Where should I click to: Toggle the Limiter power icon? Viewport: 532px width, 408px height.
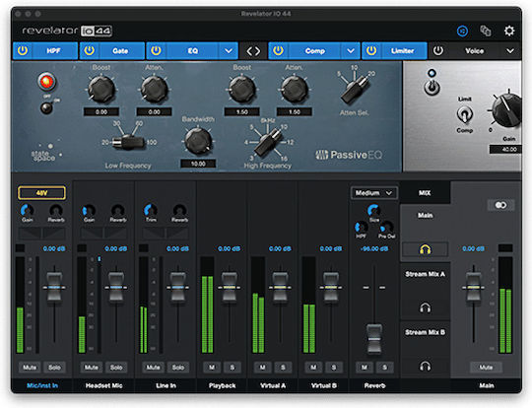pos(371,50)
